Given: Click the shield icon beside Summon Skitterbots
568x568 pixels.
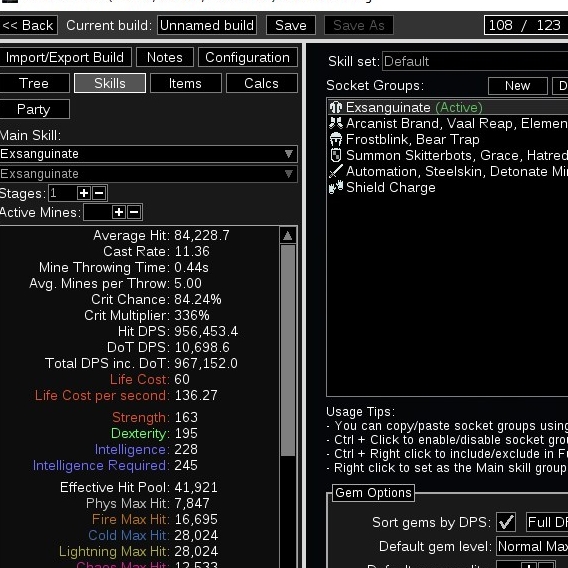Looking at the screenshot, I should click(336, 155).
